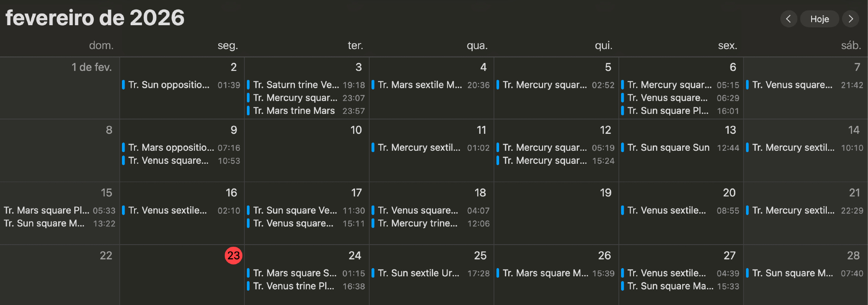Image resolution: width=868 pixels, height=305 pixels.
Task: Click the Hoje button
Action: [x=819, y=19]
